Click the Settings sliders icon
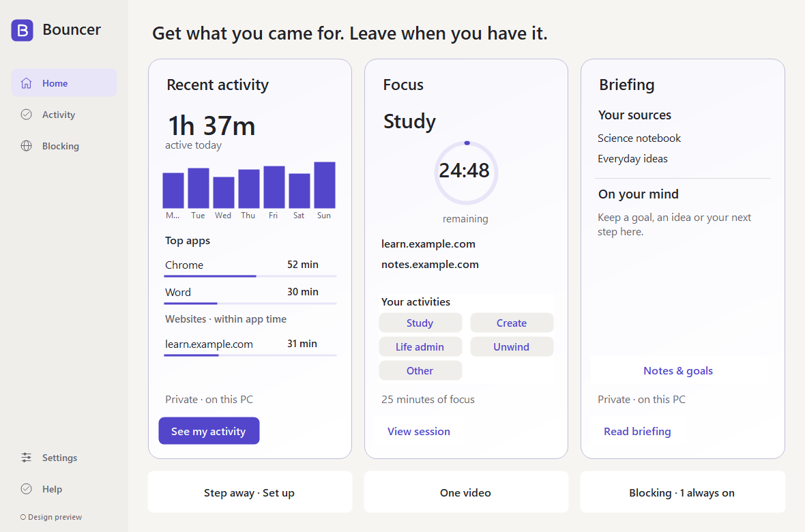This screenshot has width=805, height=532. [x=26, y=458]
